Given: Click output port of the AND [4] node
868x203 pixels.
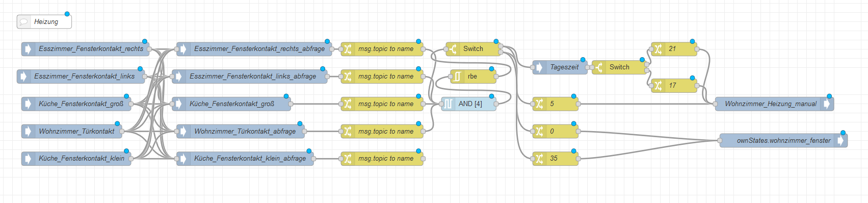Looking at the screenshot, I should coord(496,104).
